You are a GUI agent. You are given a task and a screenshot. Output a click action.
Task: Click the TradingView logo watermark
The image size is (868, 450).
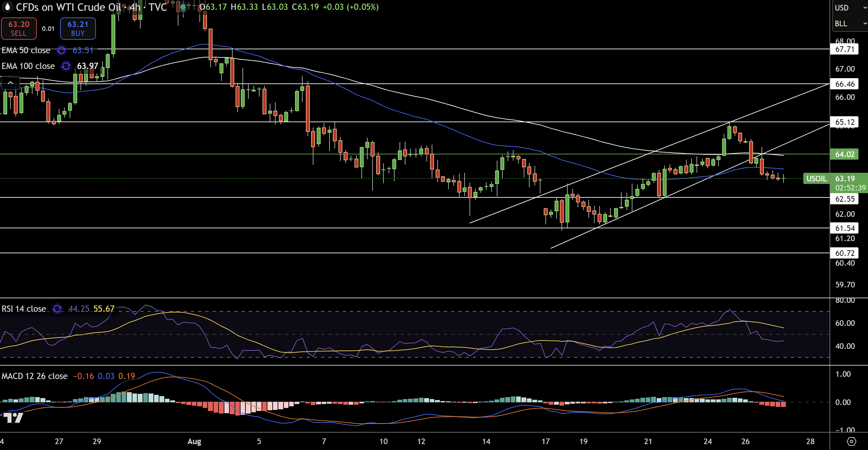(14, 418)
